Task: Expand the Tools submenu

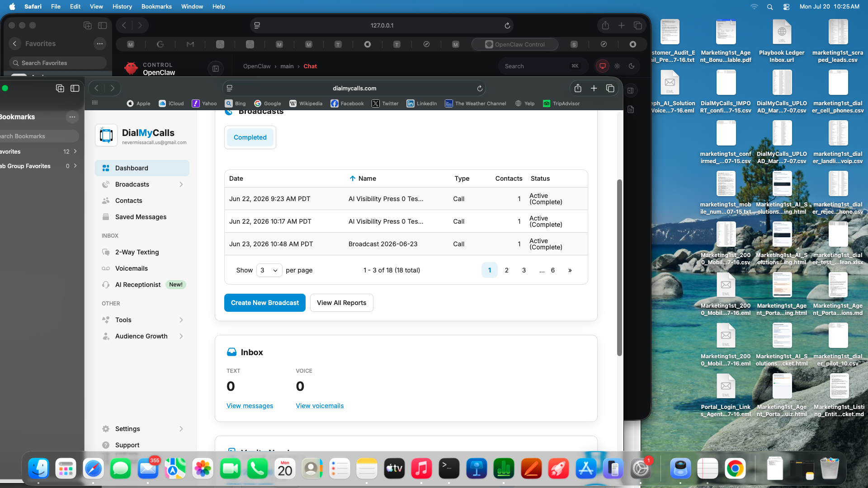Action: click(x=181, y=320)
